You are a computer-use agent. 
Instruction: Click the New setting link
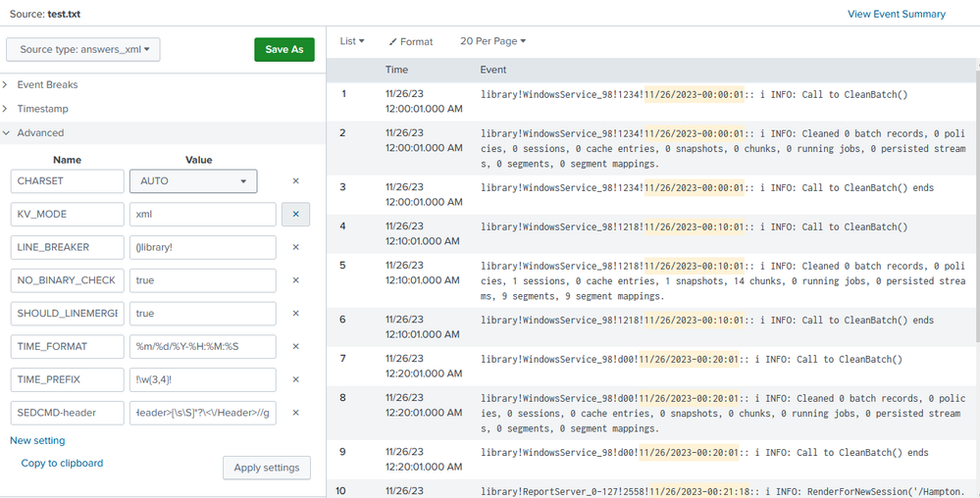(x=37, y=440)
